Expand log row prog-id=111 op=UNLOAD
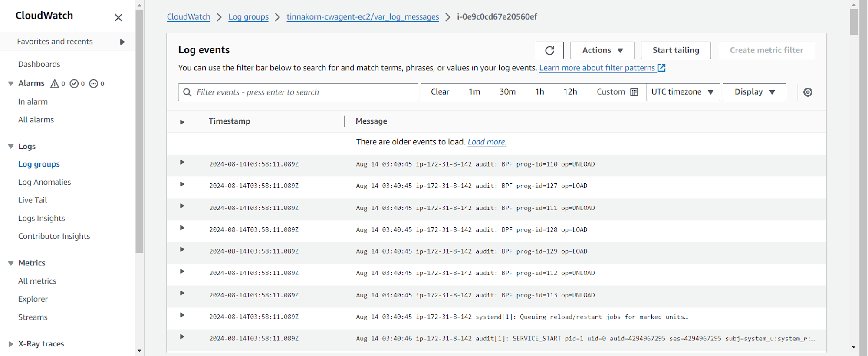Viewport: 868px width, 356px height. coord(182,206)
